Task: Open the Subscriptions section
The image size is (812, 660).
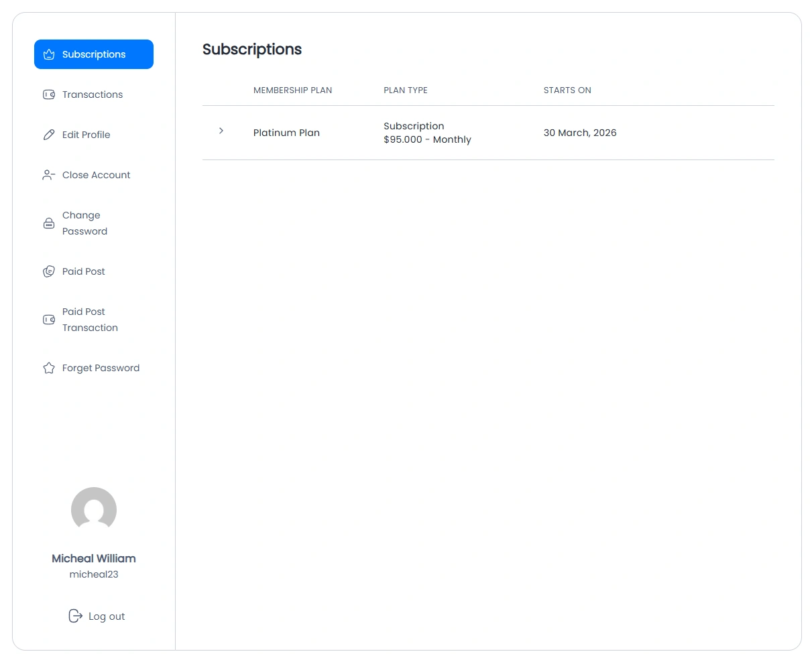Action: [x=93, y=54]
